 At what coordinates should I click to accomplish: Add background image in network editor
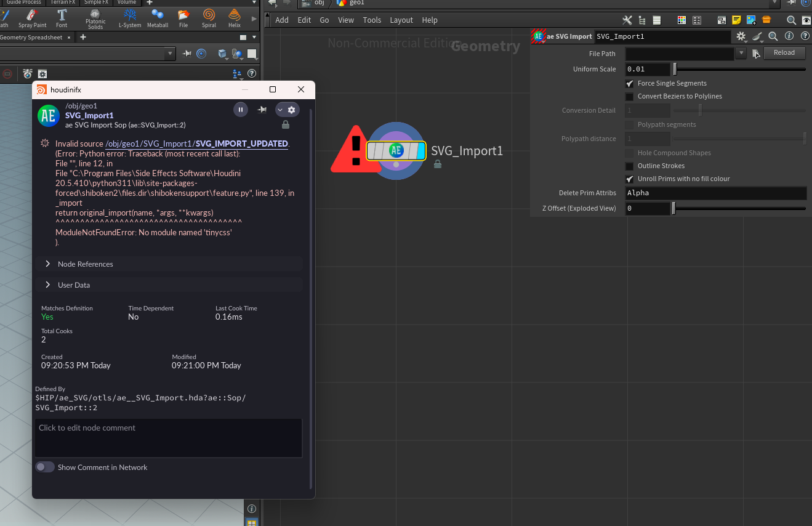click(x=751, y=20)
